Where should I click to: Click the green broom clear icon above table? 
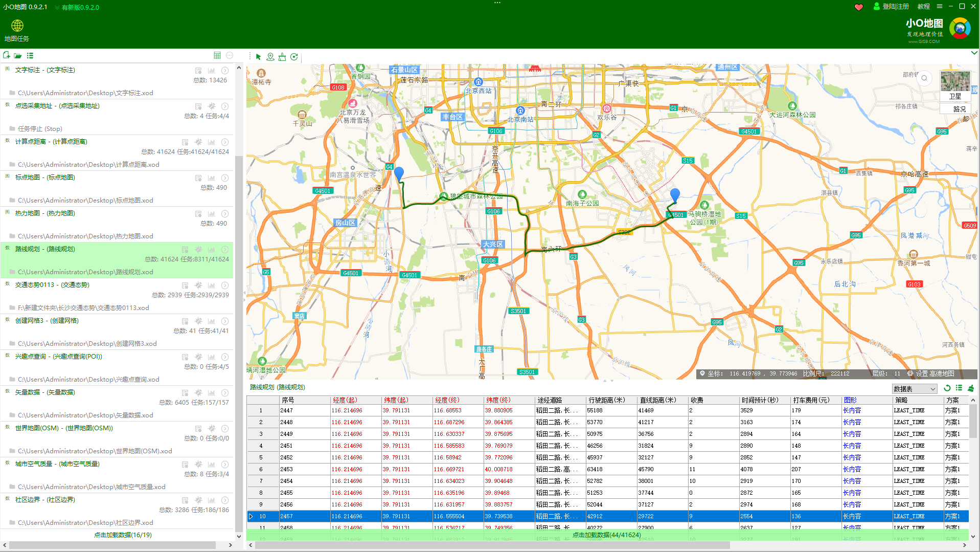coord(971,388)
